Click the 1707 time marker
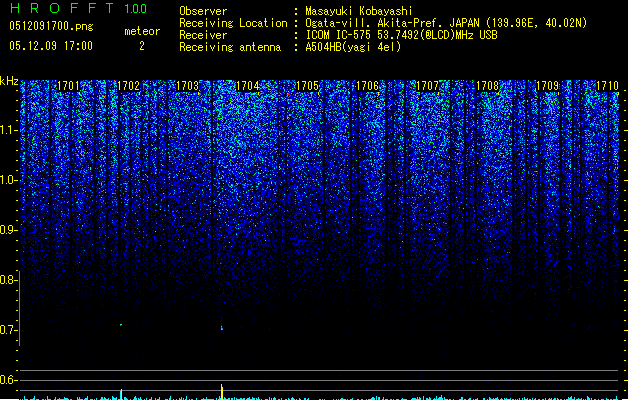629x400 pixels. tap(428, 86)
